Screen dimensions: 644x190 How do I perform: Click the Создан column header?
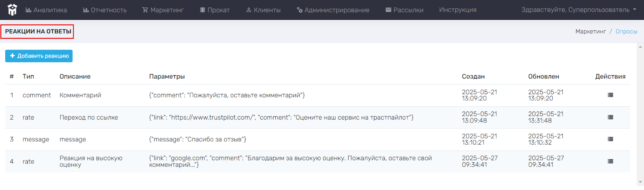tap(473, 76)
